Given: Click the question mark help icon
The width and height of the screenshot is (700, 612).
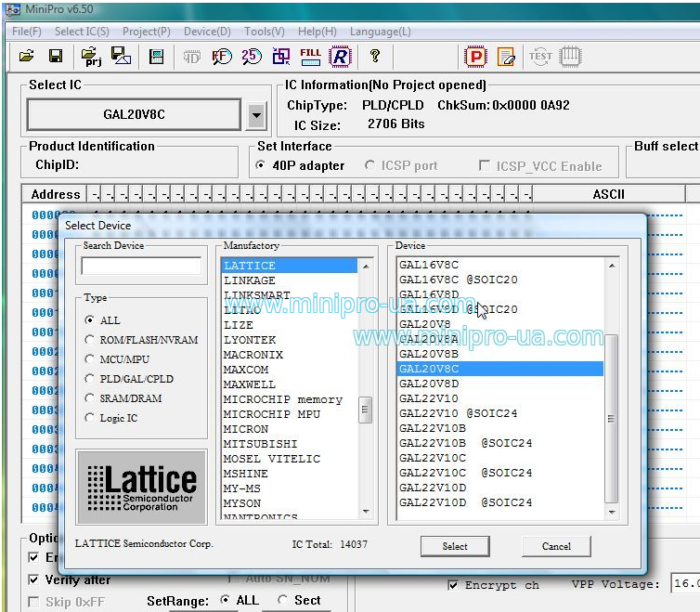Looking at the screenshot, I should point(375,56).
